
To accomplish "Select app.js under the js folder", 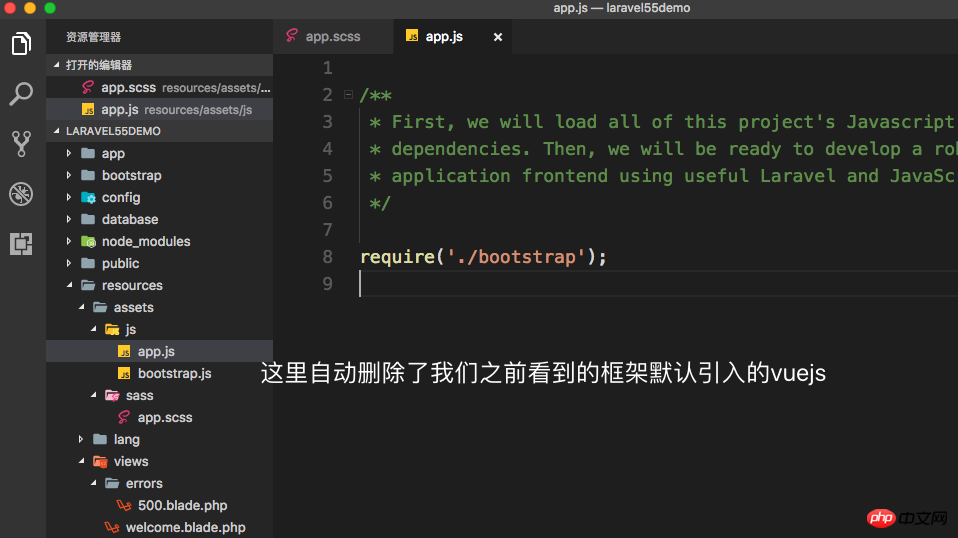I will [159, 351].
